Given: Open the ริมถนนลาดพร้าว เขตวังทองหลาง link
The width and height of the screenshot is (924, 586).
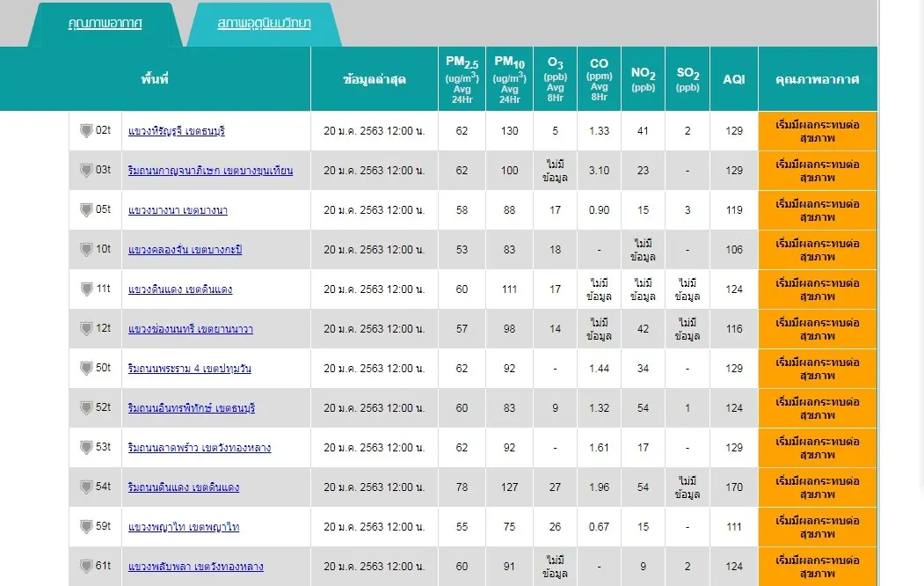Looking at the screenshot, I should [x=199, y=448].
